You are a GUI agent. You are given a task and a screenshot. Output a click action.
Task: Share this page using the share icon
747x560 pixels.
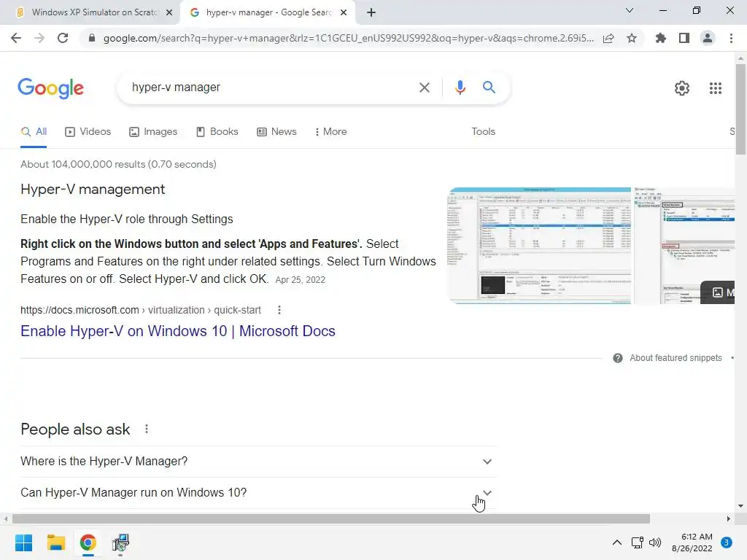(608, 38)
